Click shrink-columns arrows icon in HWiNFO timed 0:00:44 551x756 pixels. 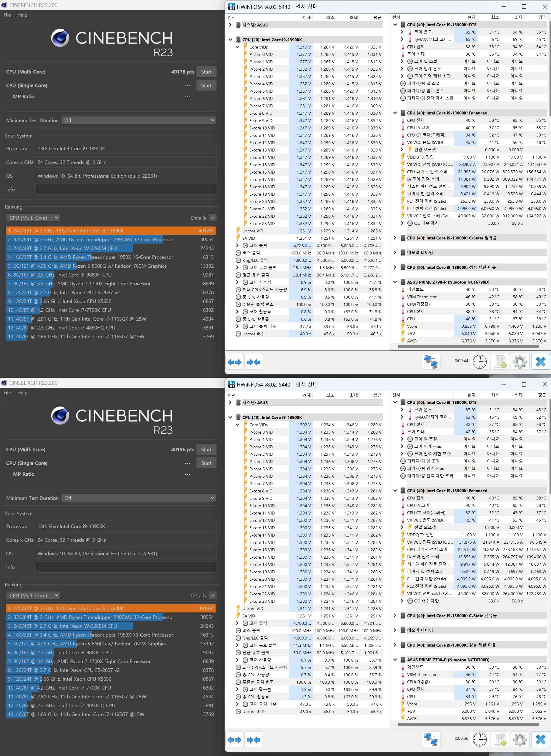254,362
